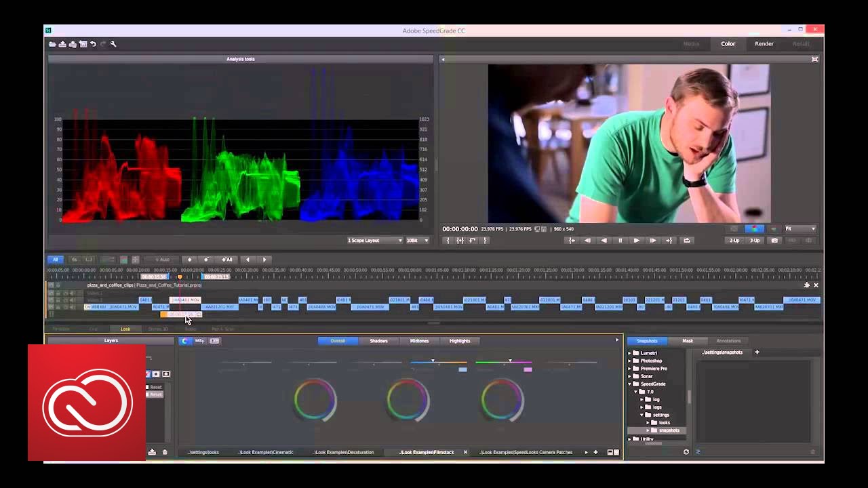Image resolution: width=868 pixels, height=488 pixels.
Task: Choose the sliders view icon
Action: coord(200,341)
